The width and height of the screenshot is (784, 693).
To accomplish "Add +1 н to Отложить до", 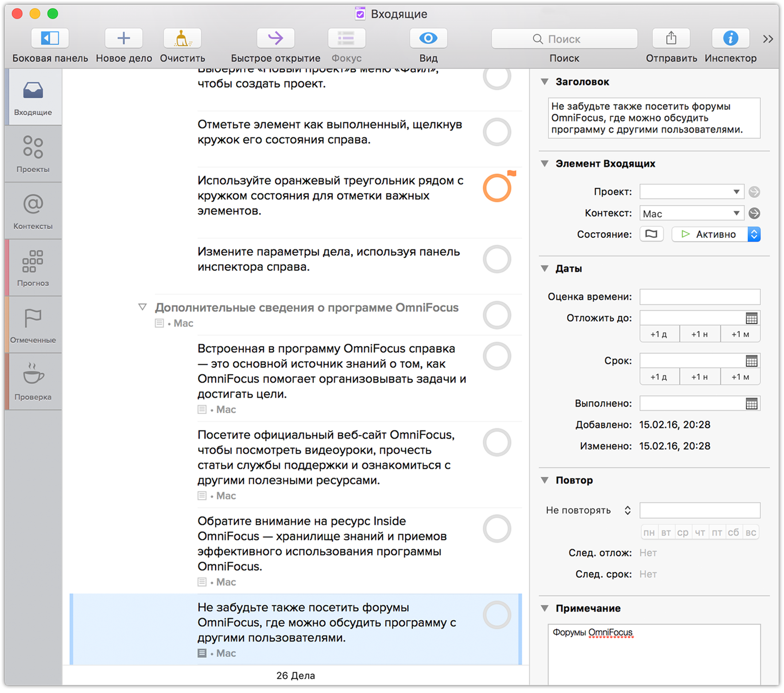I will click(699, 335).
